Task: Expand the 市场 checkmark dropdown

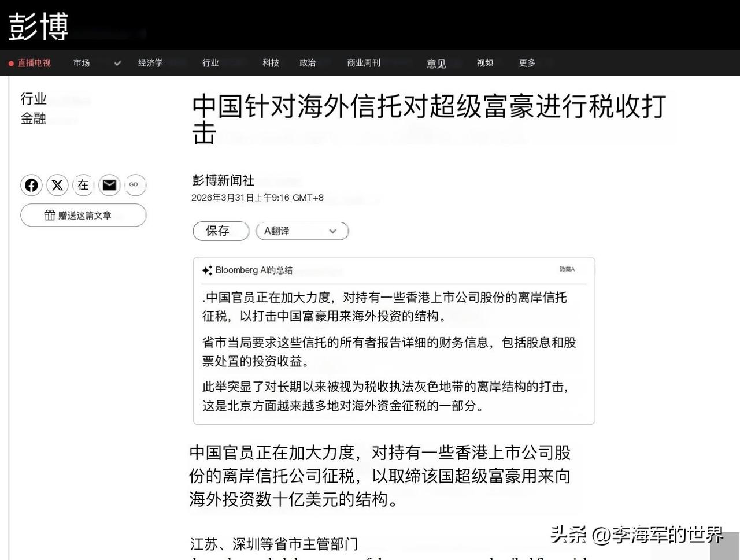Action: (117, 63)
